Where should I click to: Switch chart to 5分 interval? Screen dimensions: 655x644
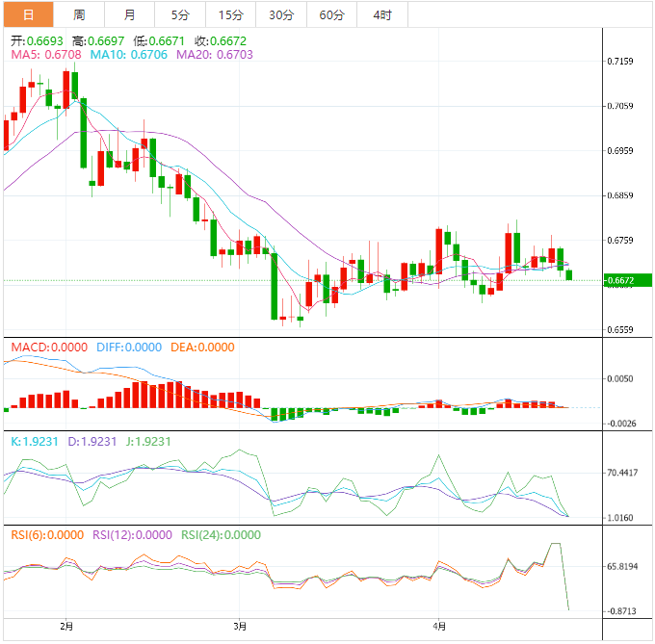click(180, 14)
